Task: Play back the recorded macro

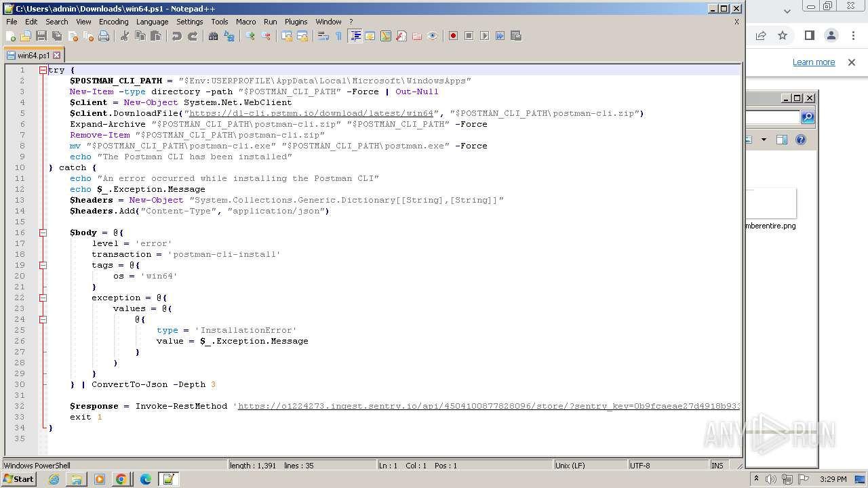Action: tap(484, 36)
